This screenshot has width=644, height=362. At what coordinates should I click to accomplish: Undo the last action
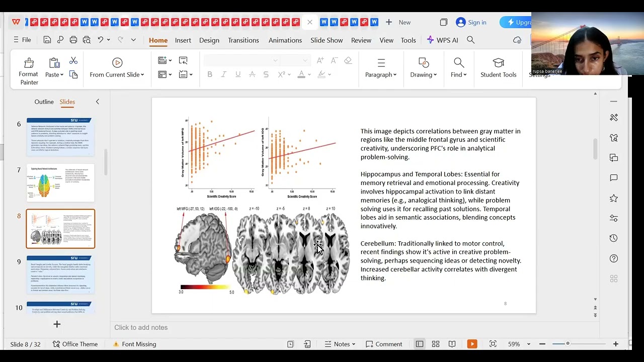tap(100, 40)
